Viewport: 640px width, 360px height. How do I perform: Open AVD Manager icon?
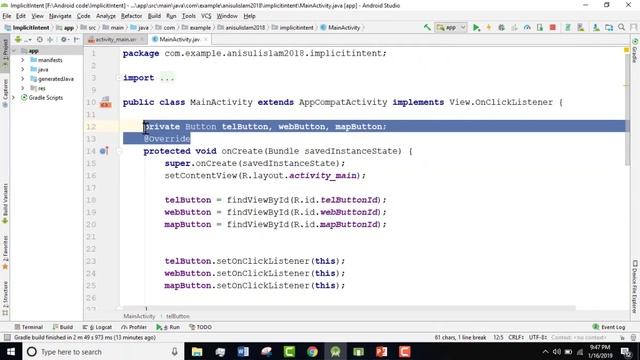pyautogui.click(x=580, y=27)
